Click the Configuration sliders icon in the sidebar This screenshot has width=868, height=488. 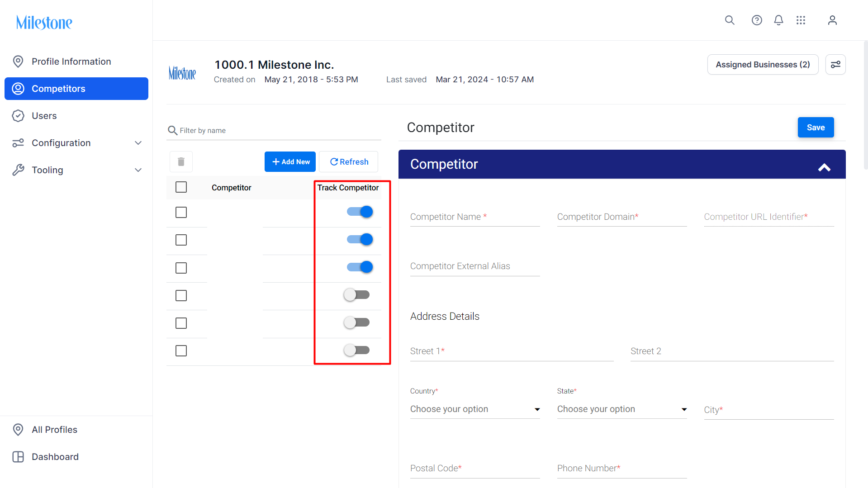[18, 143]
